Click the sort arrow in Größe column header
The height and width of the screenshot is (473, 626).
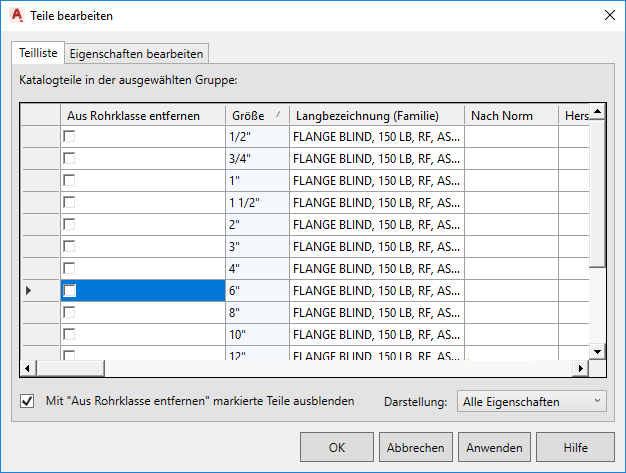tap(277, 115)
